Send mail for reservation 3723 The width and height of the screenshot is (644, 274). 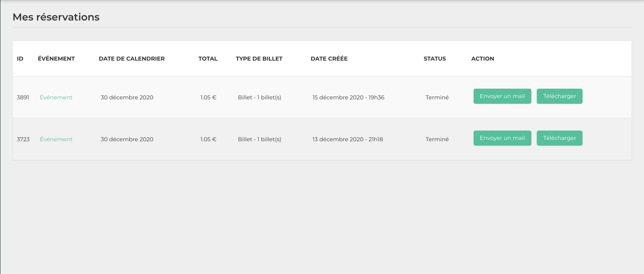(502, 138)
